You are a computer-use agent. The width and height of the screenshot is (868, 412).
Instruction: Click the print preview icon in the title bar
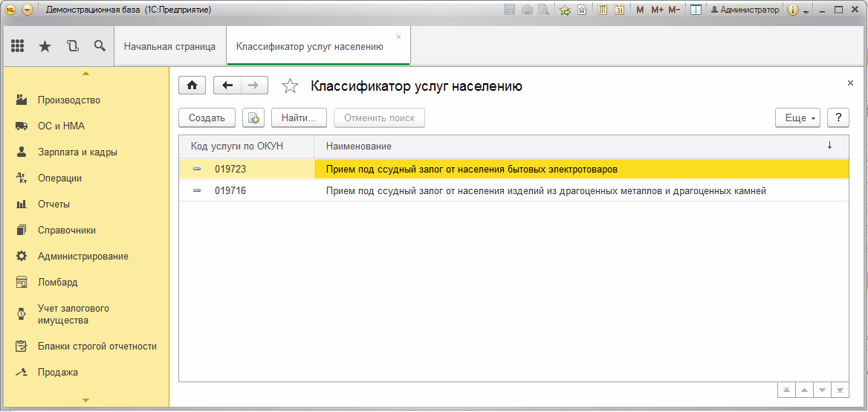click(543, 10)
